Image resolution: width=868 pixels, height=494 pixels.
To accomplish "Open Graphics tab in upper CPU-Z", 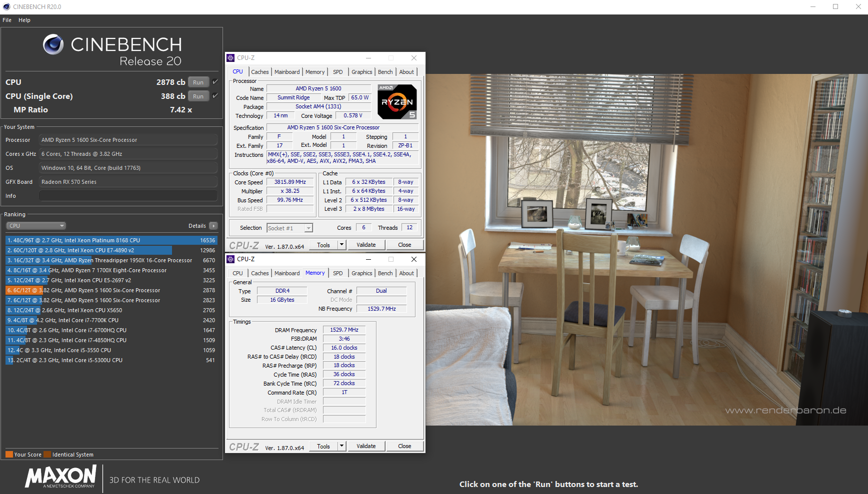I will tap(362, 72).
